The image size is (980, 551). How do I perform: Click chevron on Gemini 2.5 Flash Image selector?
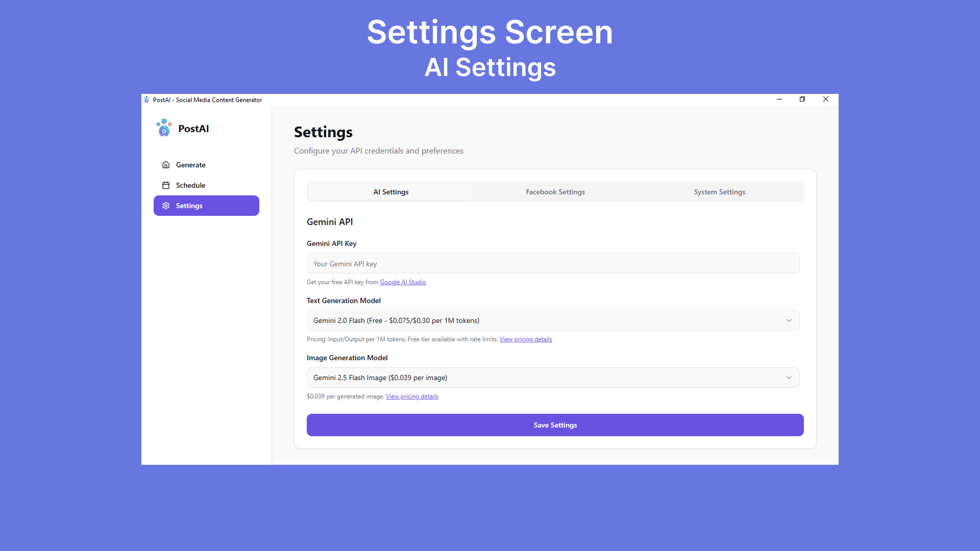click(789, 378)
